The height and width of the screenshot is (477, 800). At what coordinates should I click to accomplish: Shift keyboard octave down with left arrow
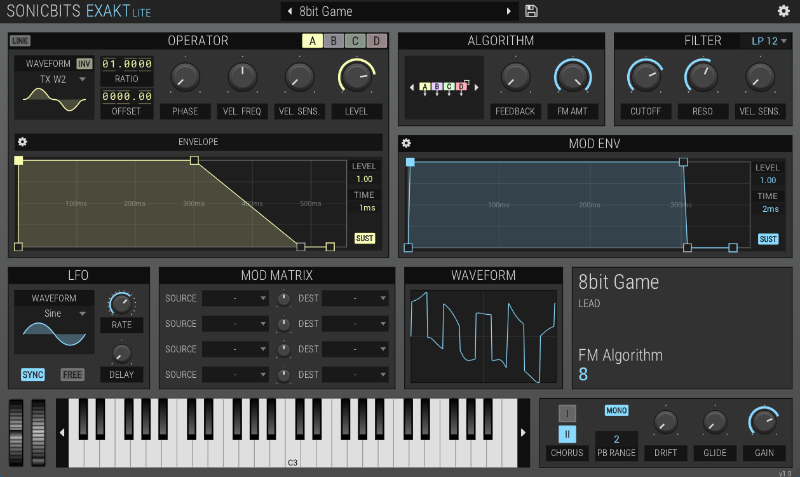coord(62,432)
